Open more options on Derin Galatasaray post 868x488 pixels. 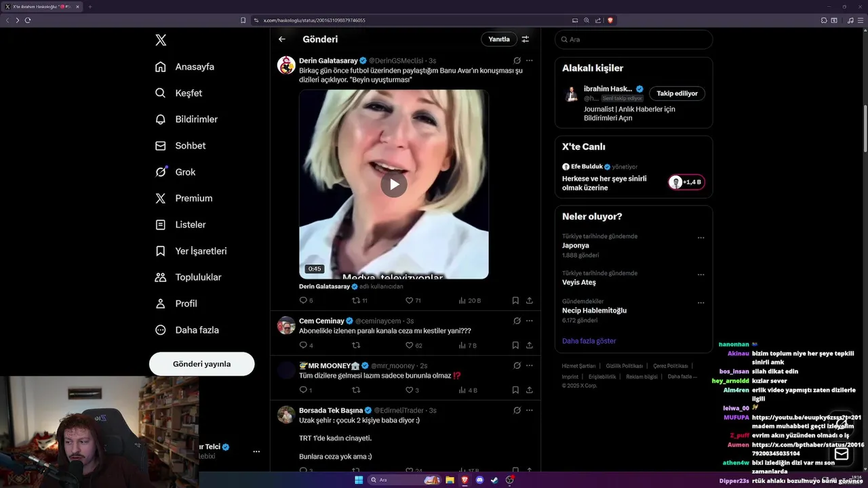pyautogui.click(x=530, y=60)
